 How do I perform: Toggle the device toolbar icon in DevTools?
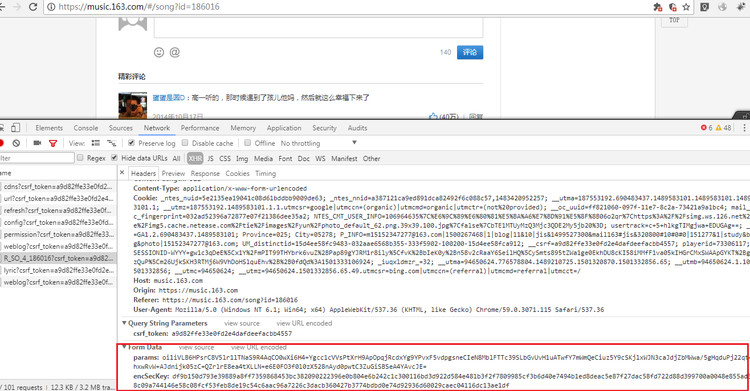pos(16,128)
